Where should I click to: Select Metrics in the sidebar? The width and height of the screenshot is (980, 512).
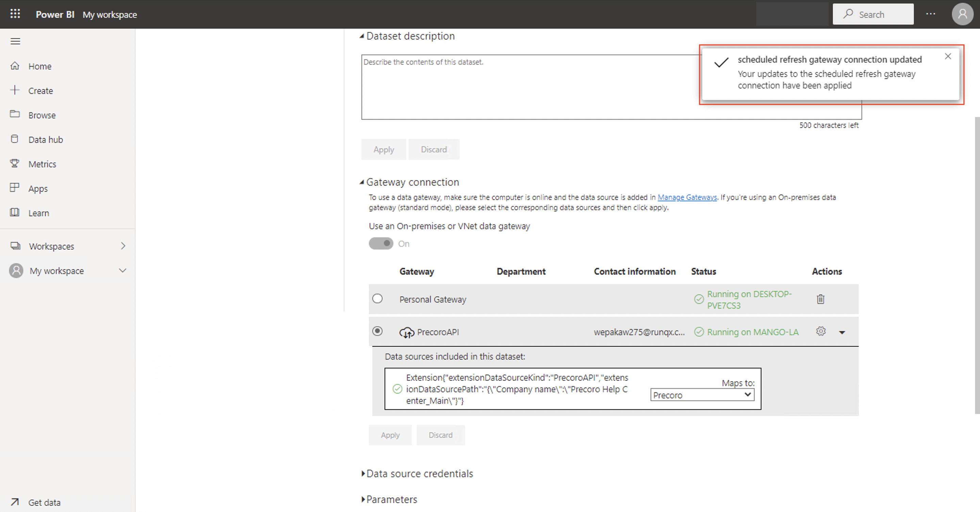[42, 164]
